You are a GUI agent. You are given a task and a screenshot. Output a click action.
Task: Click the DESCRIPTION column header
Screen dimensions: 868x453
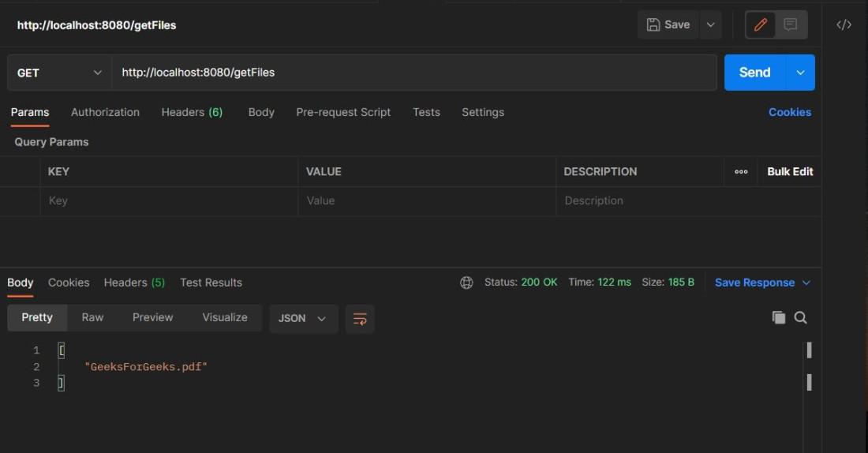pos(600,172)
